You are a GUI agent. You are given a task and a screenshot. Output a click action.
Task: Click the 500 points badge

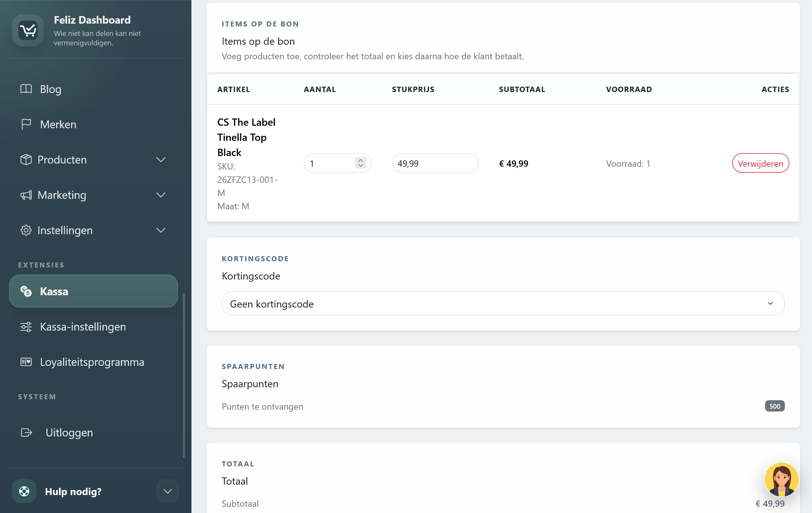[x=775, y=406]
